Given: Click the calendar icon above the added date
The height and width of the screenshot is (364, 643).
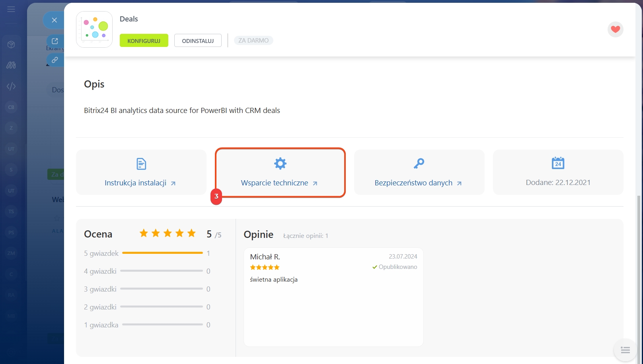Looking at the screenshot, I should (558, 163).
